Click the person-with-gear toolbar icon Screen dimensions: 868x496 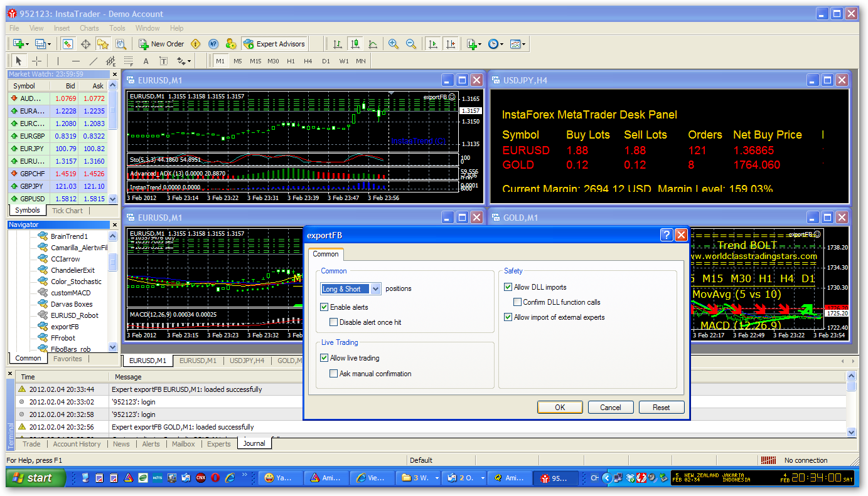pos(231,44)
